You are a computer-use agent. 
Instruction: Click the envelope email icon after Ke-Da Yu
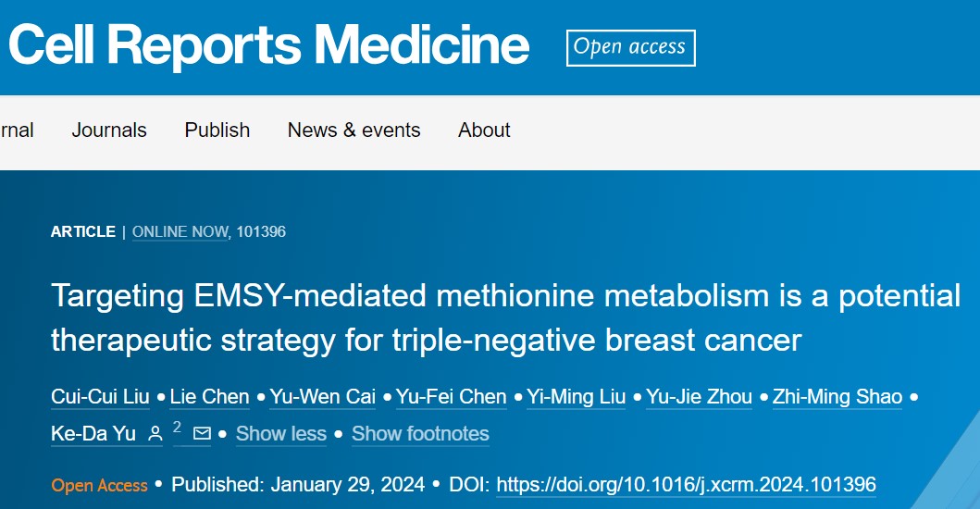202,433
